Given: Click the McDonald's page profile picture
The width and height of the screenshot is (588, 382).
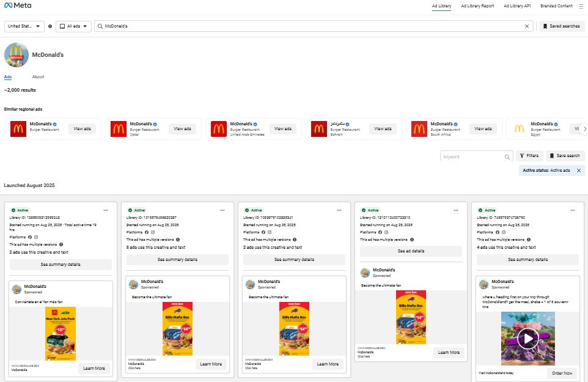Looking at the screenshot, I should point(17,55).
